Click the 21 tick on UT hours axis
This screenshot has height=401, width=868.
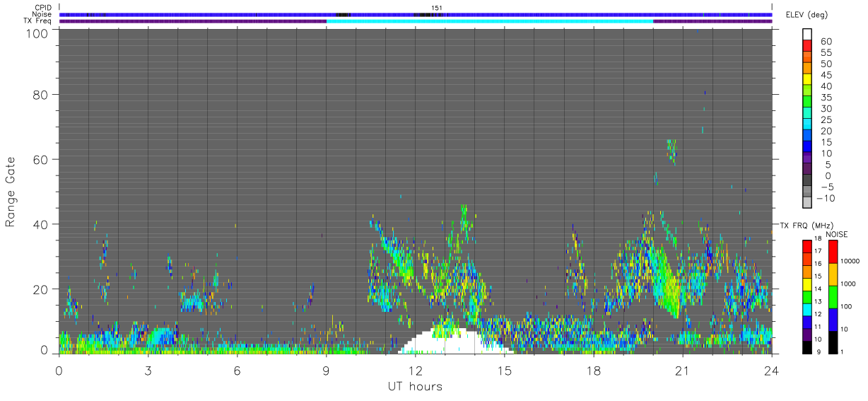[x=683, y=371]
